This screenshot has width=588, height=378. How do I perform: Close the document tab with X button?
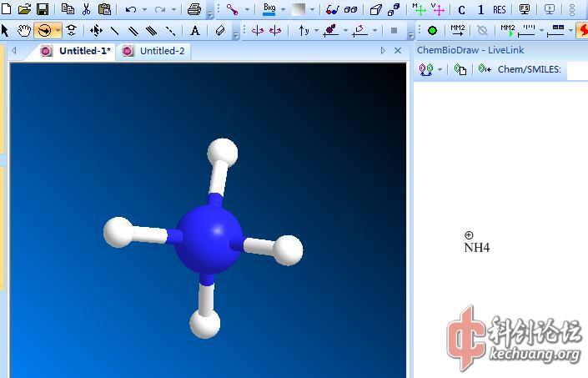pyautogui.click(x=397, y=51)
